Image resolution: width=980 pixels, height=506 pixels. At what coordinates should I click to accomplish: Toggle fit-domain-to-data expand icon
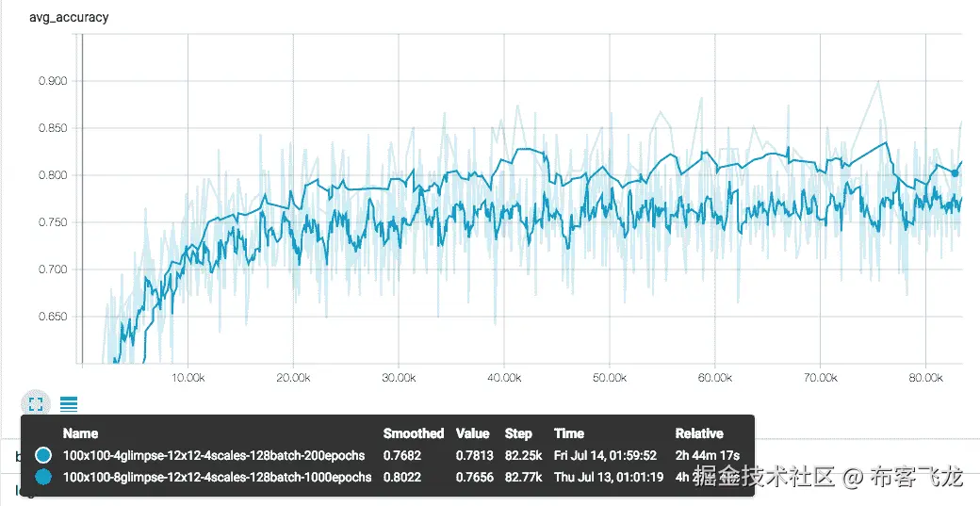36,403
